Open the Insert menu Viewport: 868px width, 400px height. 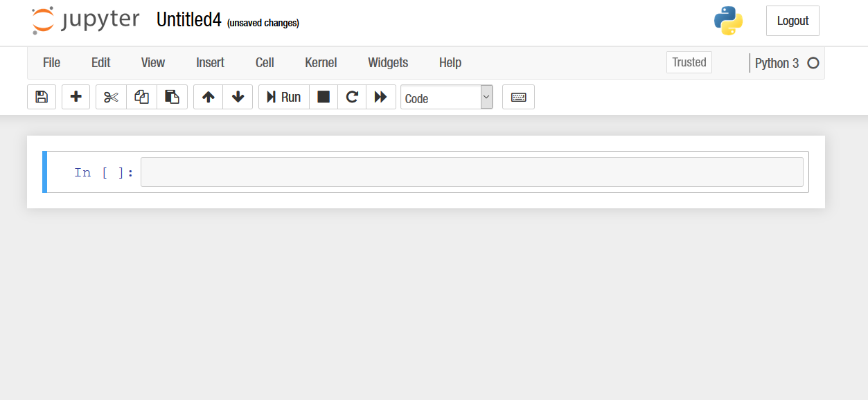click(x=210, y=63)
